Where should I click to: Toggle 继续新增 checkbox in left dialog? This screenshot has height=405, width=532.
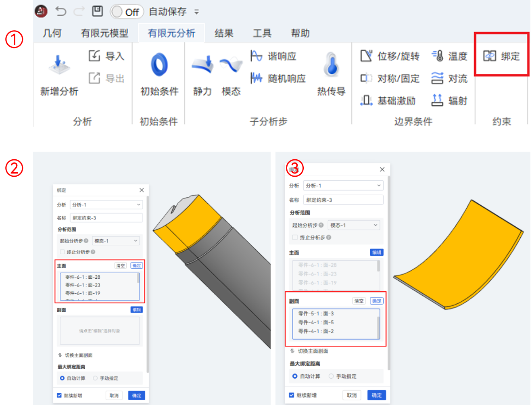pyautogui.click(x=59, y=395)
